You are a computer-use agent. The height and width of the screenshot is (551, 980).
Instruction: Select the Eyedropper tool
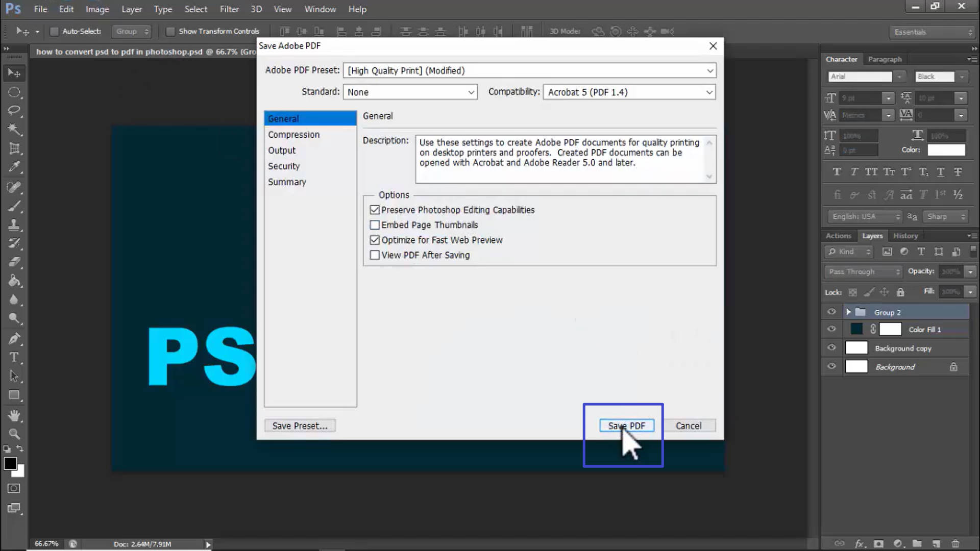[x=14, y=167]
